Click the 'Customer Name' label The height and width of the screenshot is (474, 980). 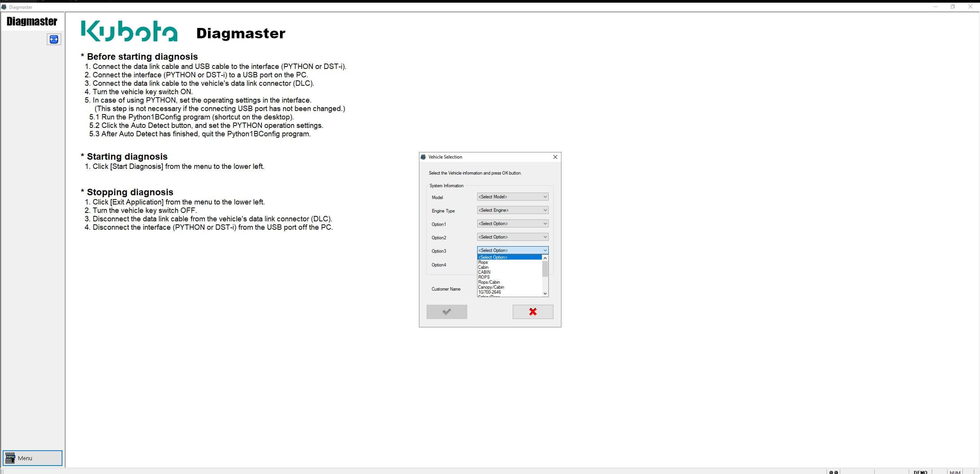(446, 289)
